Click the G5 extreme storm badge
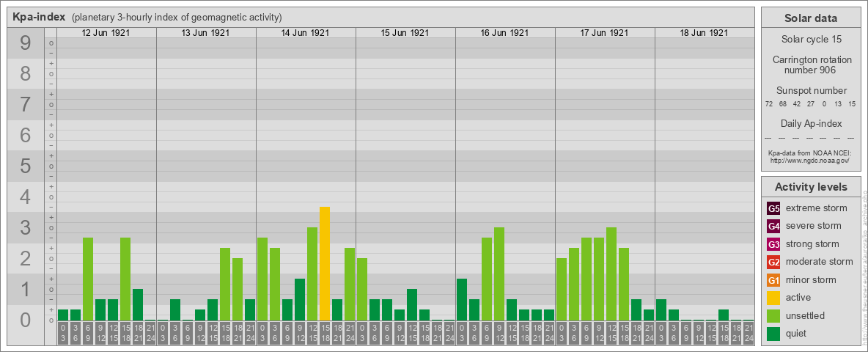Viewport: 868px width, 352px height. [x=773, y=209]
